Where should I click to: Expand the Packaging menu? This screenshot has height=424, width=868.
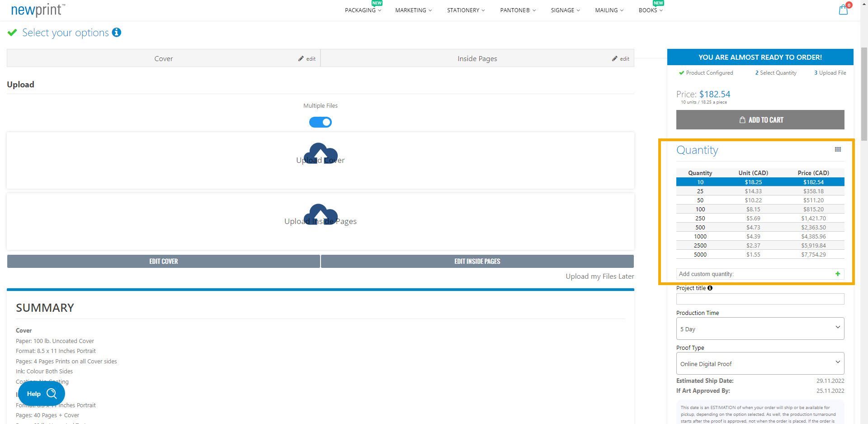click(363, 10)
